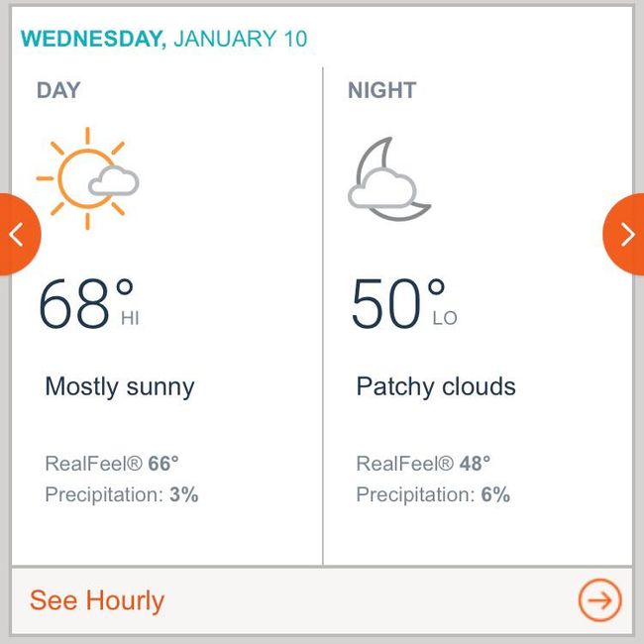Click the 68° high temperature
This screenshot has width=644, height=644.
(x=85, y=304)
